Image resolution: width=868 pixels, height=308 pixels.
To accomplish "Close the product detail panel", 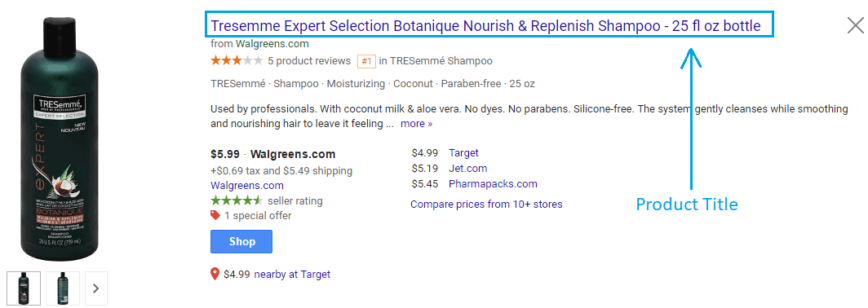I will [x=855, y=26].
